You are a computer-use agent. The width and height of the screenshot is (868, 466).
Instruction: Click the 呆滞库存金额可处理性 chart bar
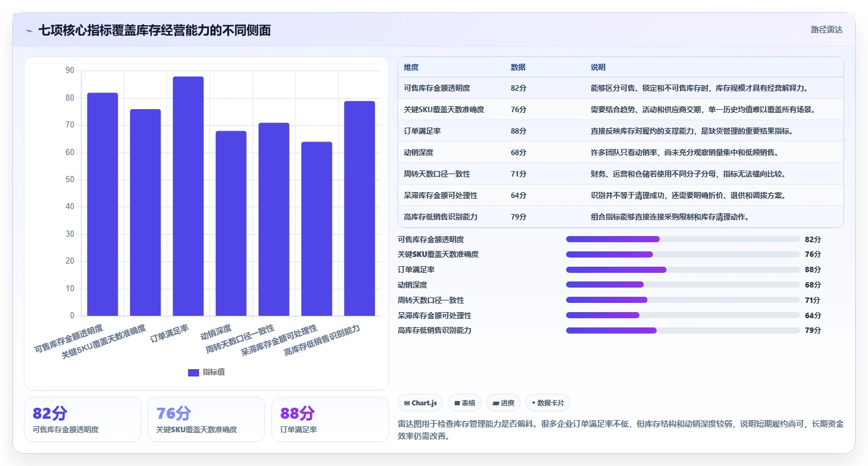pyautogui.click(x=317, y=229)
